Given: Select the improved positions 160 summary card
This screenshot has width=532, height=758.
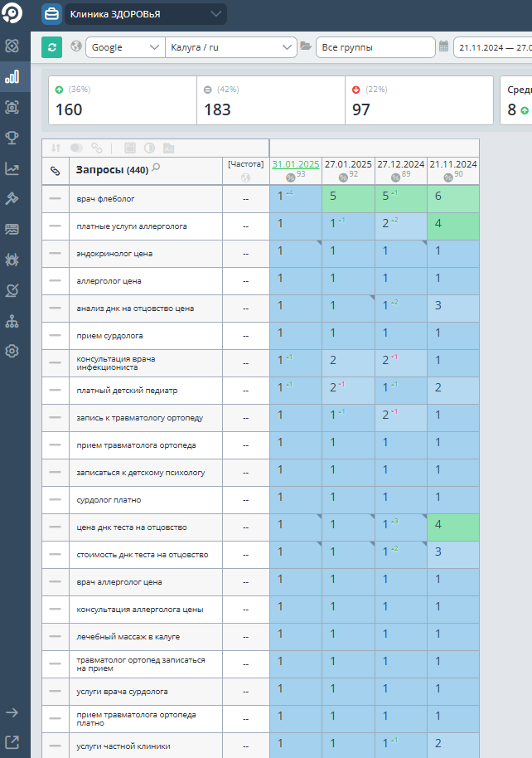Looking at the screenshot, I should (x=123, y=100).
